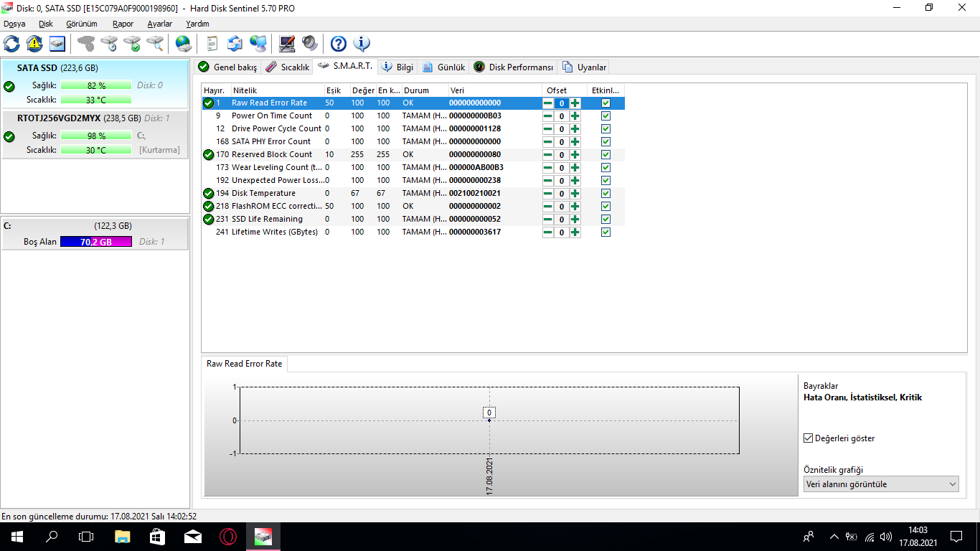Toggle enabled checkbox for Drive Power Cycle Count
This screenshot has width=980, height=551.
[606, 129]
